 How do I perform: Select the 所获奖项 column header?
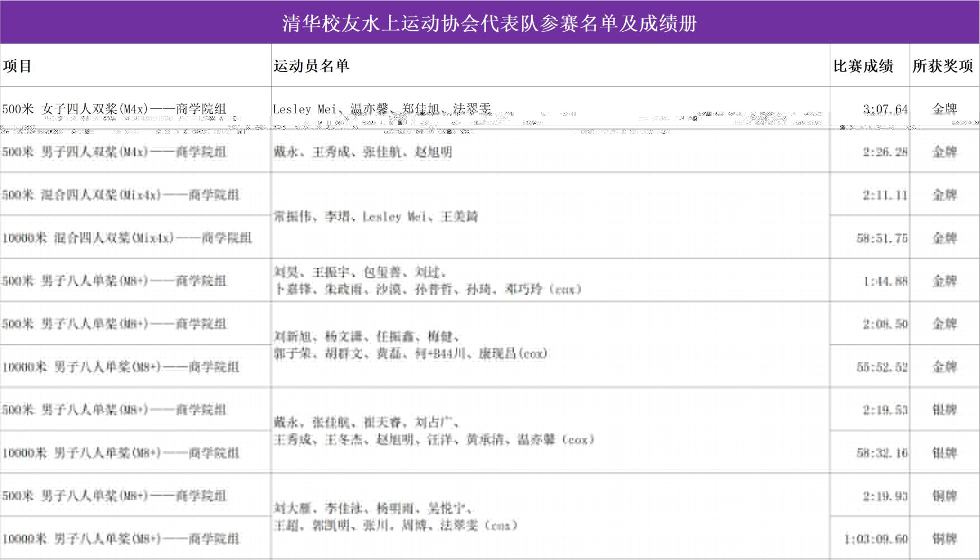(944, 65)
